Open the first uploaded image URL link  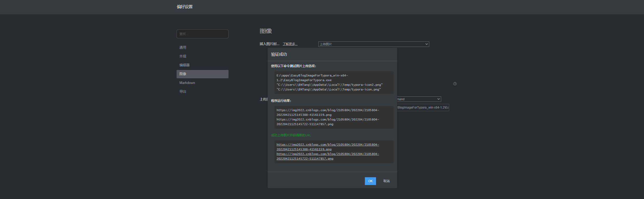[328, 147]
